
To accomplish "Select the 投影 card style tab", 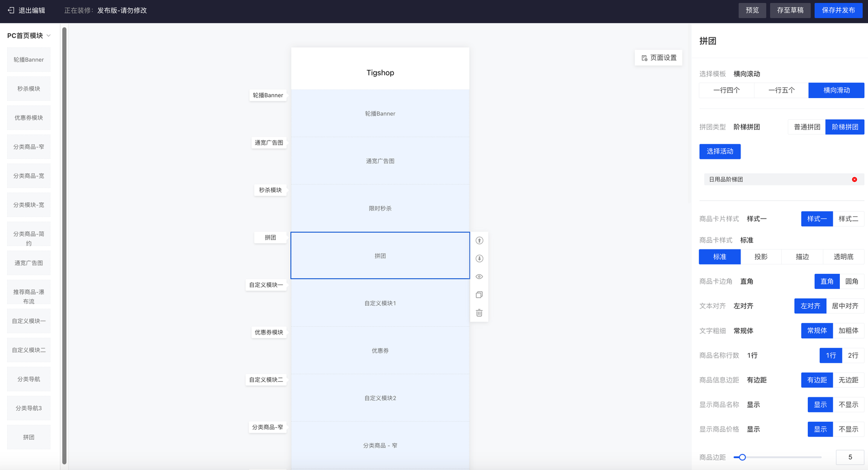I will coord(761,257).
